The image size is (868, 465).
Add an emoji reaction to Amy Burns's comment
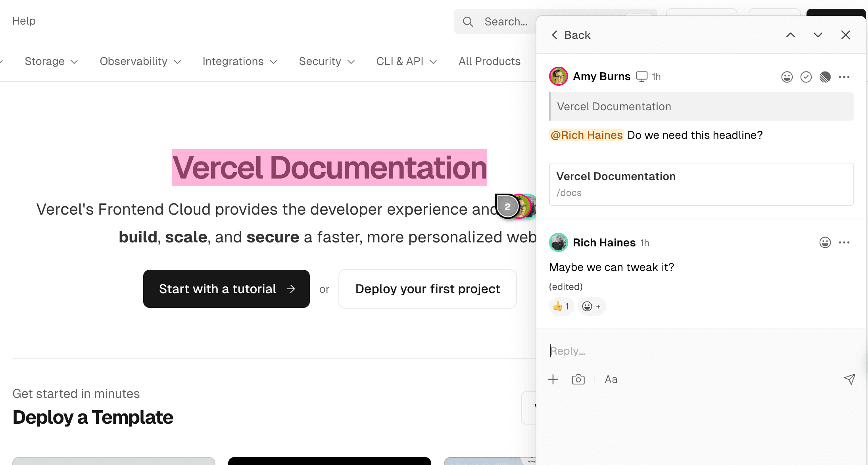(786, 77)
